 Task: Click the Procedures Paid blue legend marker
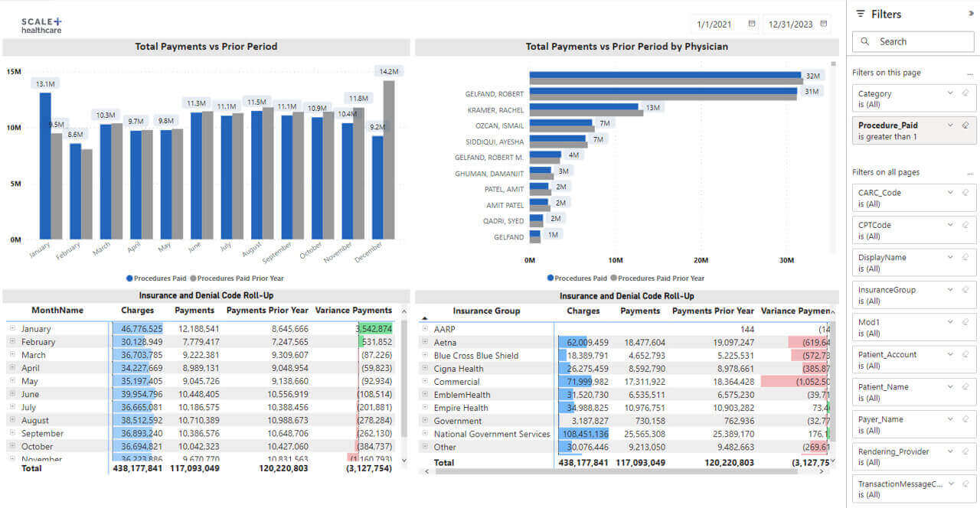click(129, 278)
